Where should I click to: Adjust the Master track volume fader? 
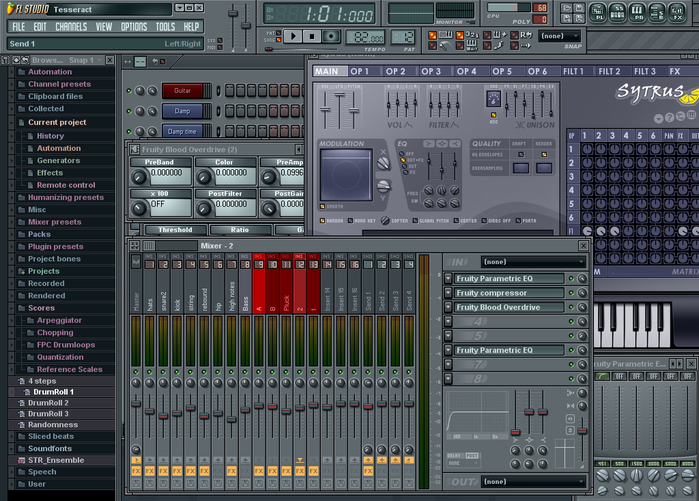click(136, 403)
